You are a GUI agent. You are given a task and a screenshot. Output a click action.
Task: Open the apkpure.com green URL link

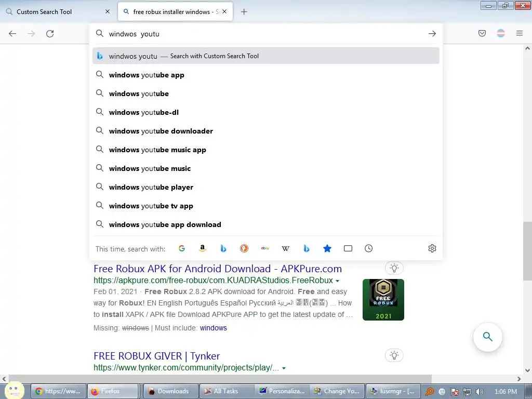213,280
